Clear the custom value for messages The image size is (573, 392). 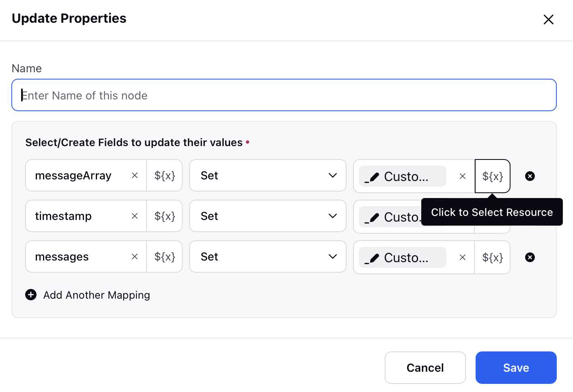pyautogui.click(x=462, y=257)
